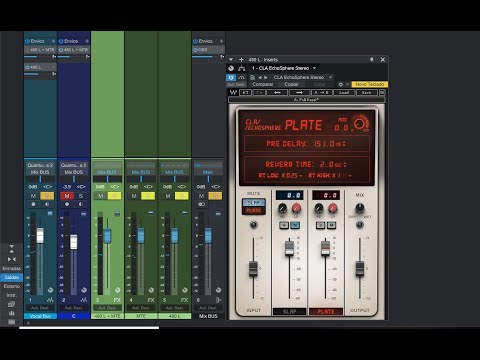Open plugin settings gear icon
The width and height of the screenshot is (480, 360).
pos(341,84)
